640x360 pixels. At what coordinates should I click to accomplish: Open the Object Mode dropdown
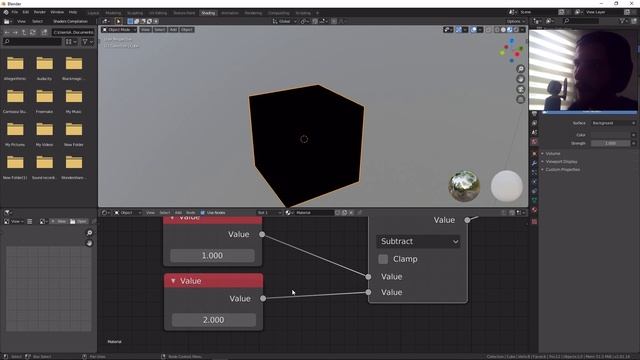(x=119, y=30)
